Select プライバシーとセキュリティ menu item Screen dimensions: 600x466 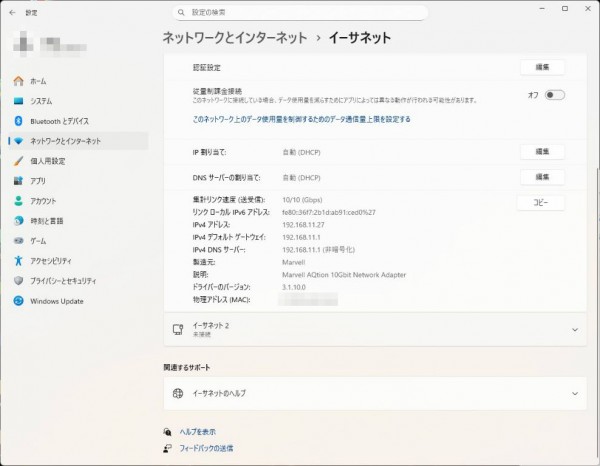point(62,281)
